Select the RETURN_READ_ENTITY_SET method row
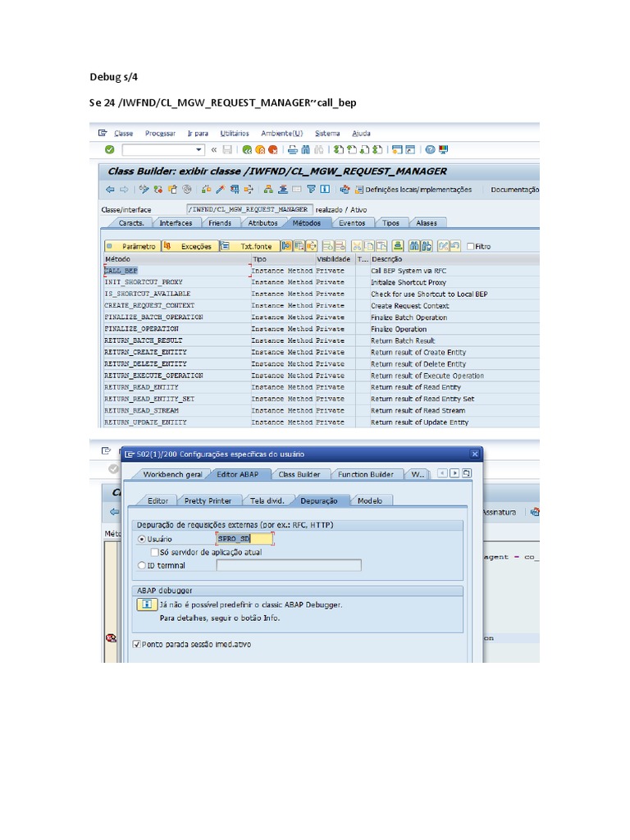Screen dimensions: 630x840 (321, 399)
